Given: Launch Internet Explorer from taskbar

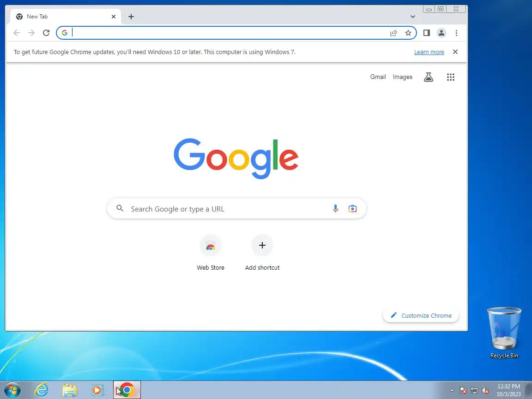Looking at the screenshot, I should (x=42, y=390).
